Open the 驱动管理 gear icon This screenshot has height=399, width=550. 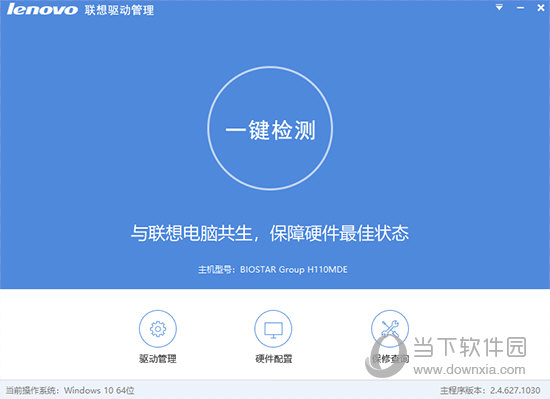click(x=157, y=329)
